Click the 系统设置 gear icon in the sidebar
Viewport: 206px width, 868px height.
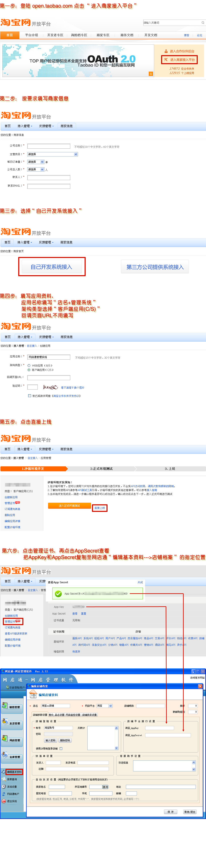4,786
